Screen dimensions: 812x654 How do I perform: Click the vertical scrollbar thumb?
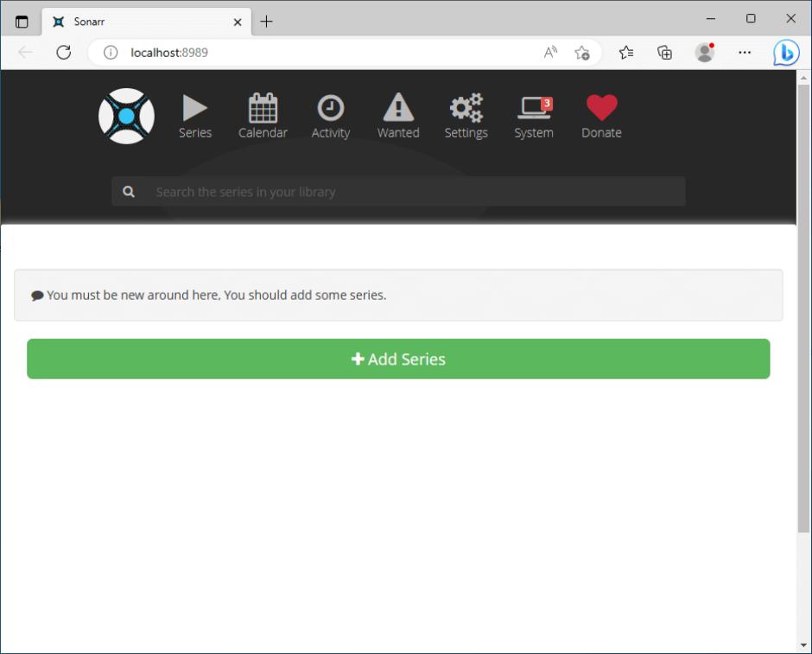(803, 308)
